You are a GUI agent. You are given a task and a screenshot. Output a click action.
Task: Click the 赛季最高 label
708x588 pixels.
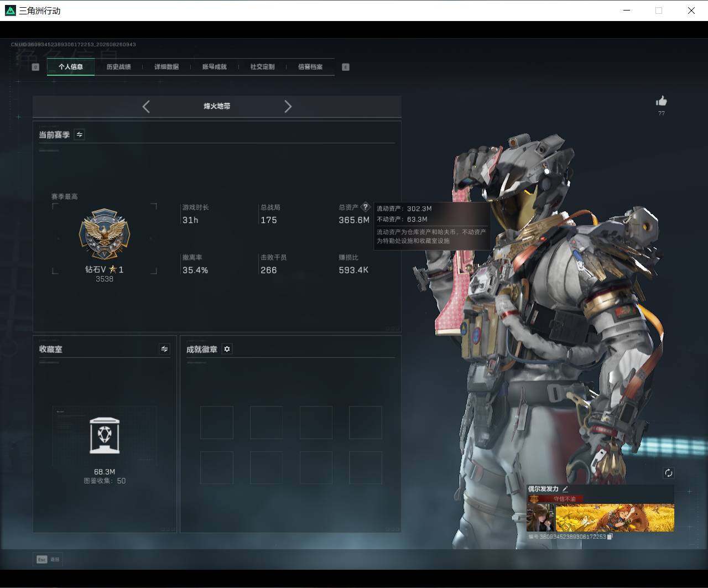(x=65, y=196)
